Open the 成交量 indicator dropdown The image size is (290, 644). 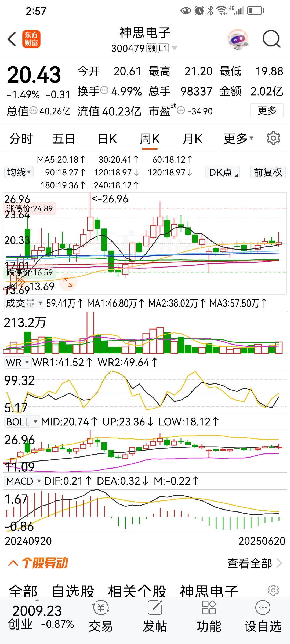tap(24, 303)
